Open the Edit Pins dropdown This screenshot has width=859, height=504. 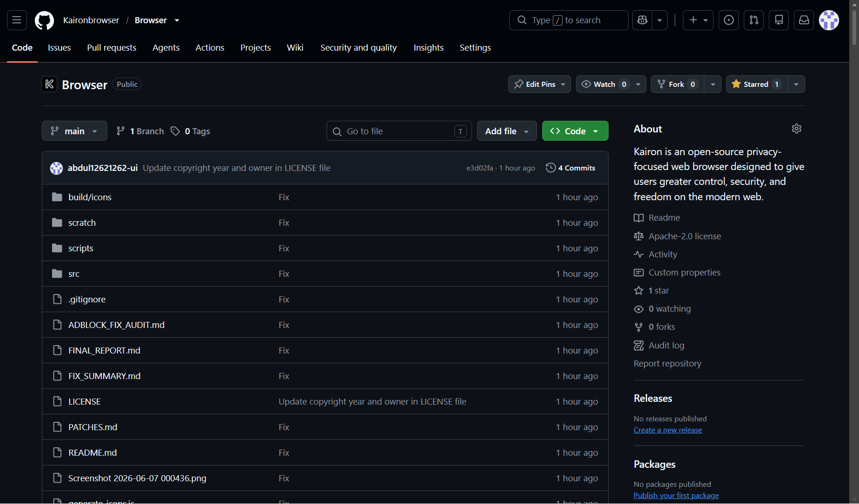pos(539,84)
